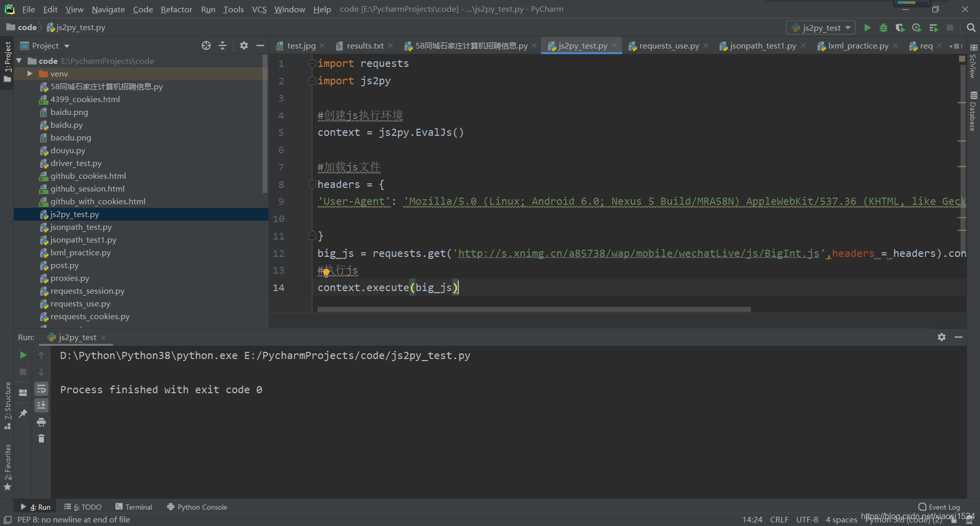Viewport: 980px width, 526px height.
Task: Open the Event Log
Action: (939, 507)
